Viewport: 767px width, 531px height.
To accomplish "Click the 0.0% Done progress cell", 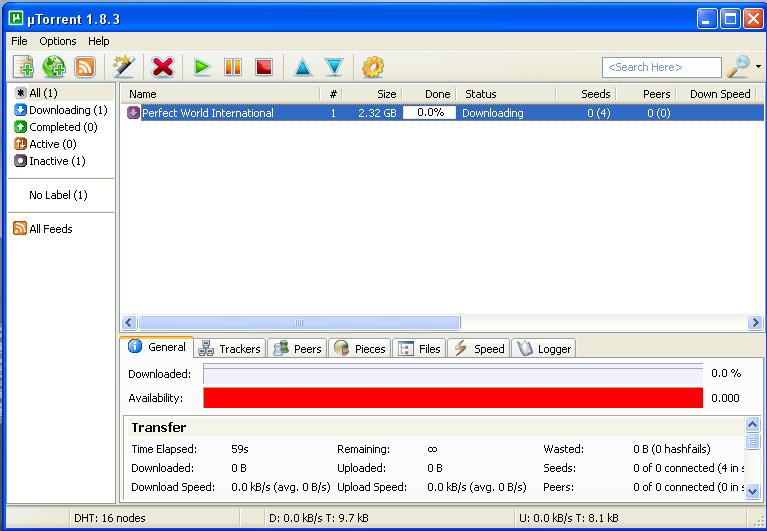I will coord(429,113).
